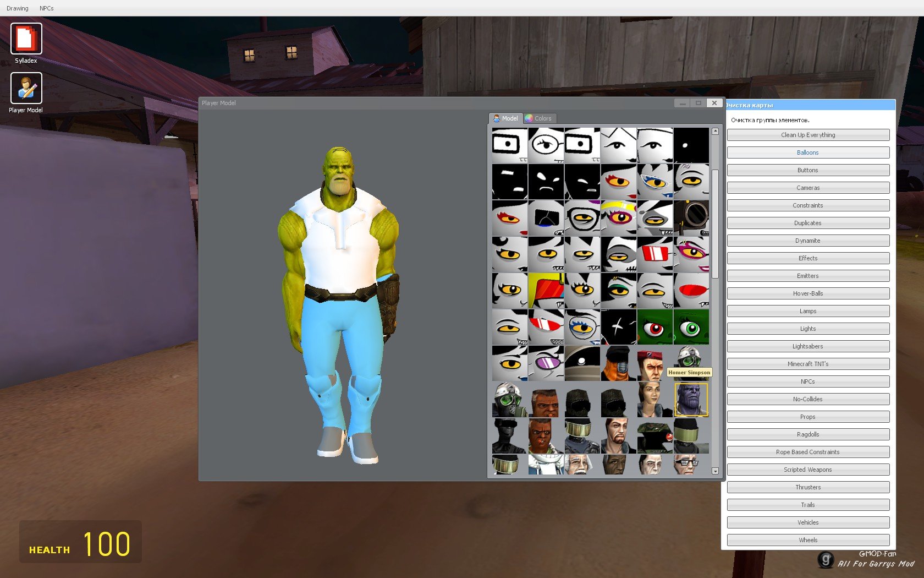This screenshot has height=578, width=924.
Task: Remove all Wheels
Action: [x=808, y=540]
